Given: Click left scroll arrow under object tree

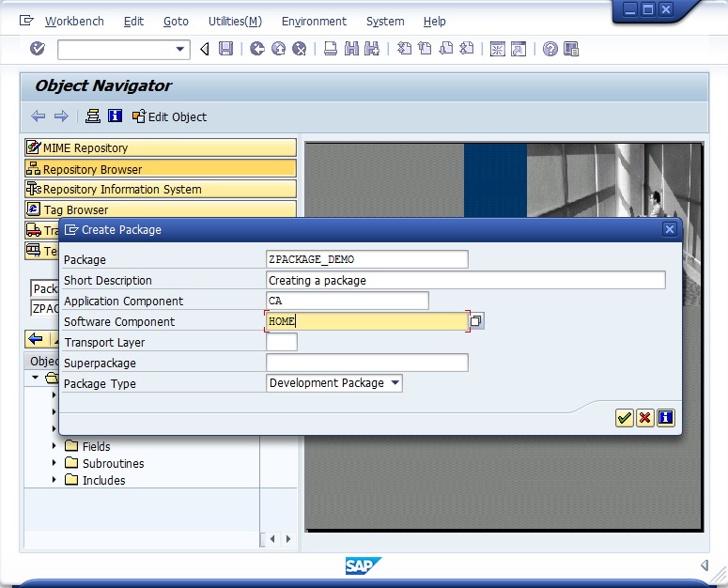Looking at the screenshot, I should 272,539.
